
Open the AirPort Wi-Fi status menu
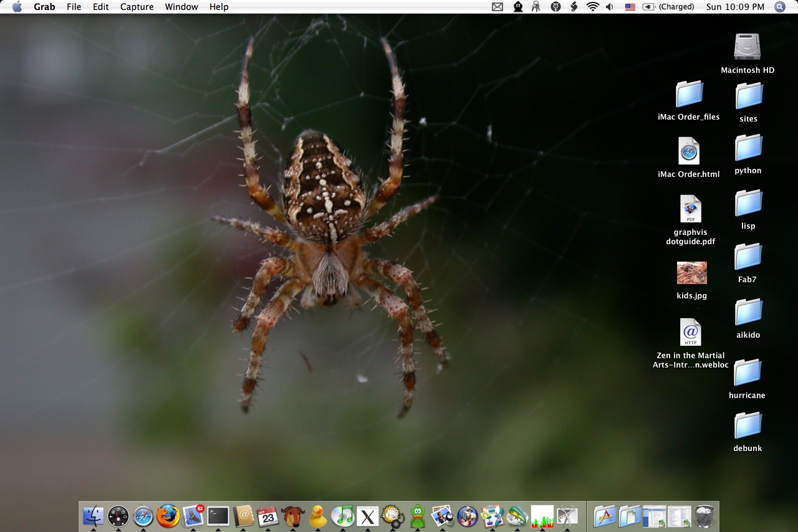(x=592, y=7)
